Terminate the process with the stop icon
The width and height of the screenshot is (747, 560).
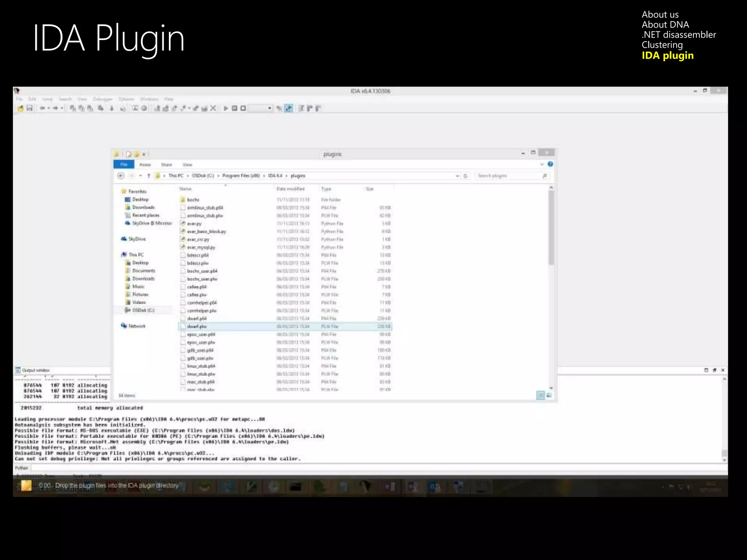click(x=243, y=108)
